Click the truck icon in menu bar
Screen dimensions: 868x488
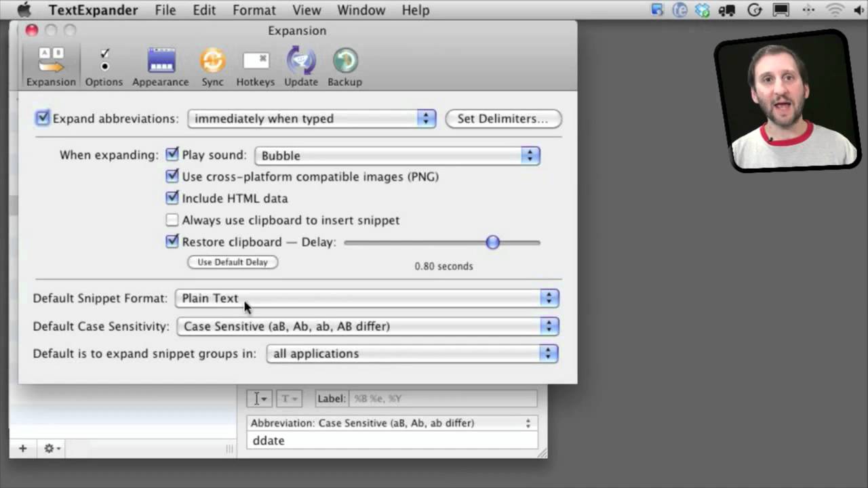tap(728, 10)
